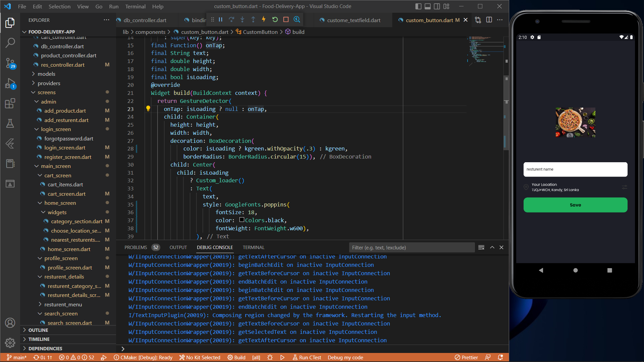The image size is (644, 362).
Task: Stop the debug session
Action: coord(286,20)
